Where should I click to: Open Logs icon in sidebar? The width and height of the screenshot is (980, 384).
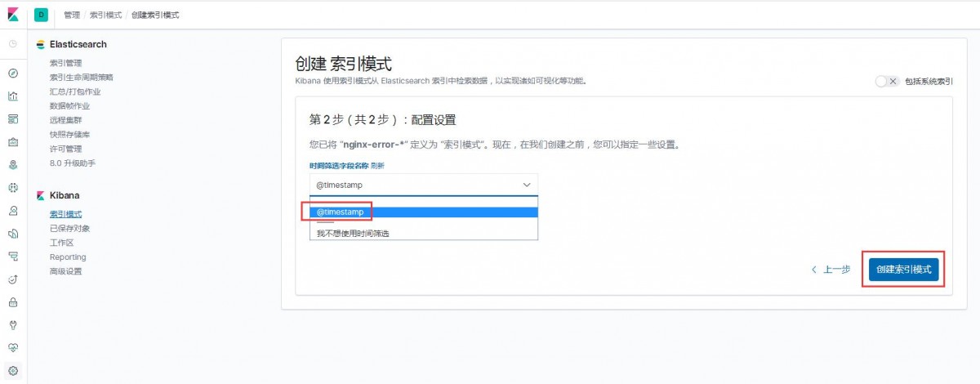pyautogui.click(x=13, y=234)
